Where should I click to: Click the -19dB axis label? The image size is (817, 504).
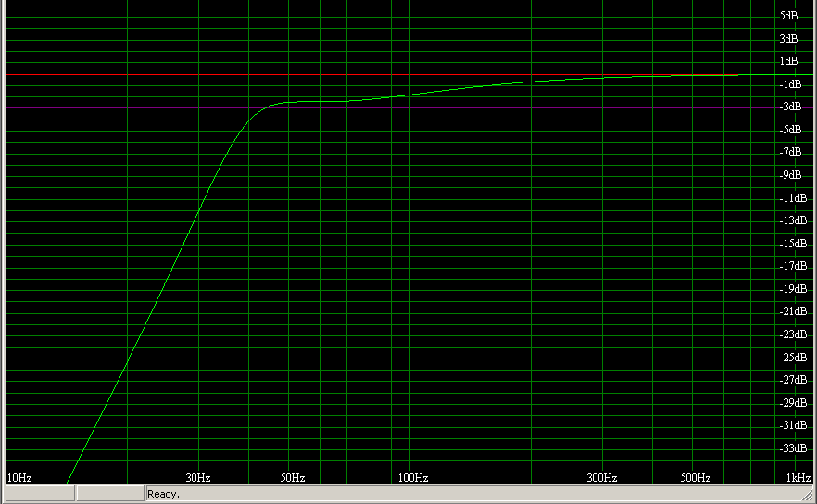793,289
